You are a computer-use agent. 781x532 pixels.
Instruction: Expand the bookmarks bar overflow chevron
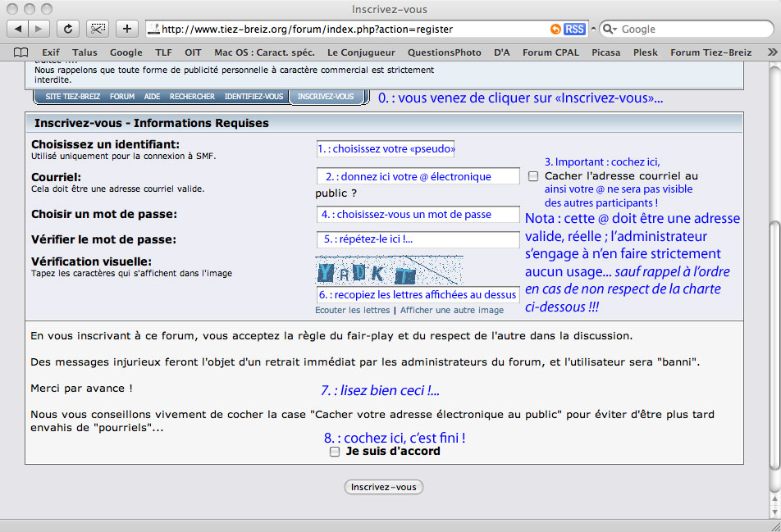[x=770, y=52]
